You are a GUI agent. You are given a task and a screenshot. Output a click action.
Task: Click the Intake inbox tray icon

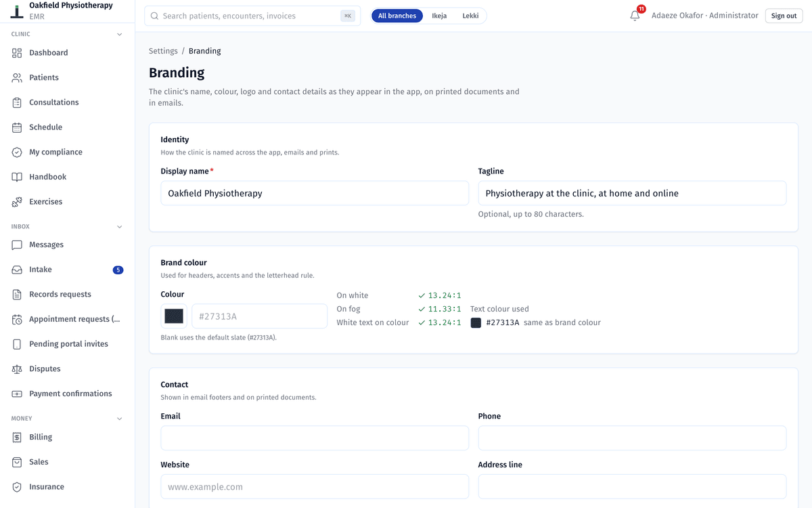(x=17, y=270)
